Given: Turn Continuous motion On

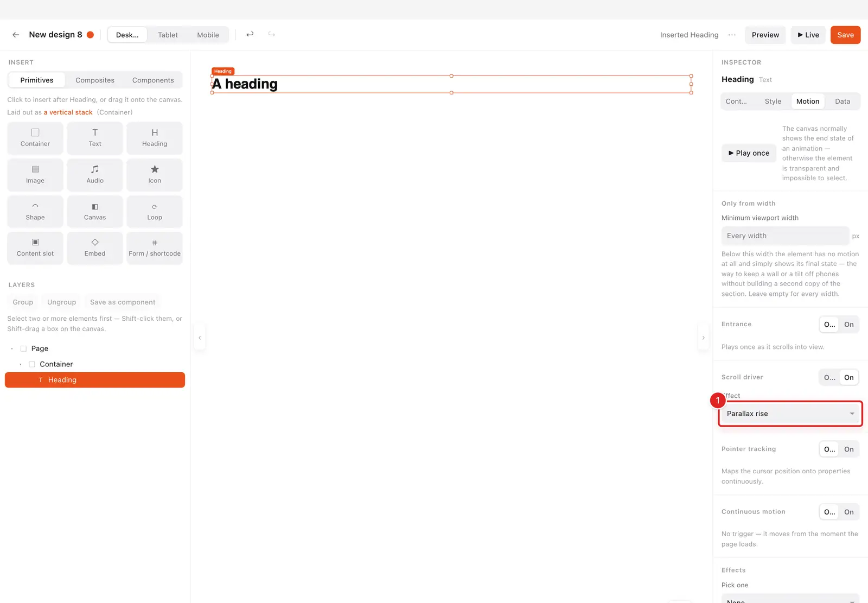Looking at the screenshot, I should point(849,512).
